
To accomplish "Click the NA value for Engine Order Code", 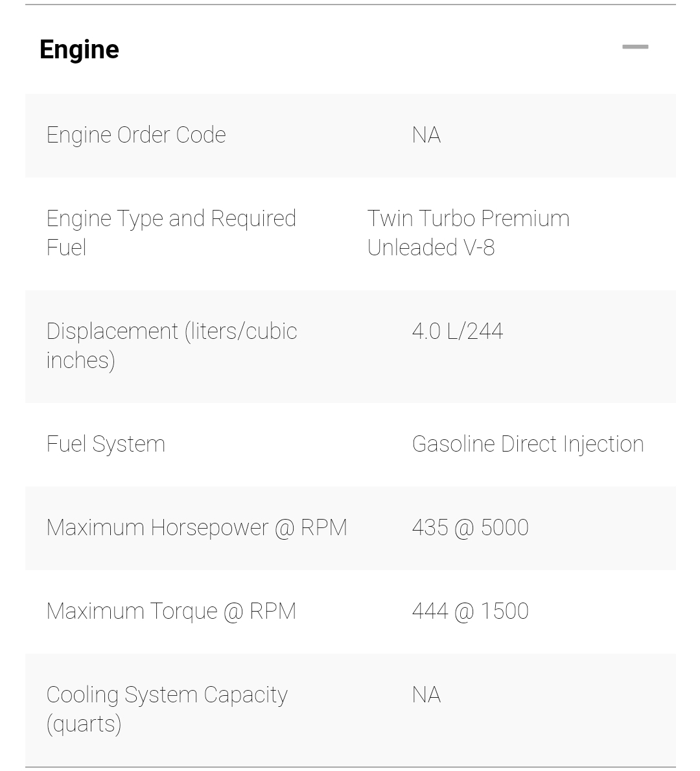I will (x=426, y=135).
